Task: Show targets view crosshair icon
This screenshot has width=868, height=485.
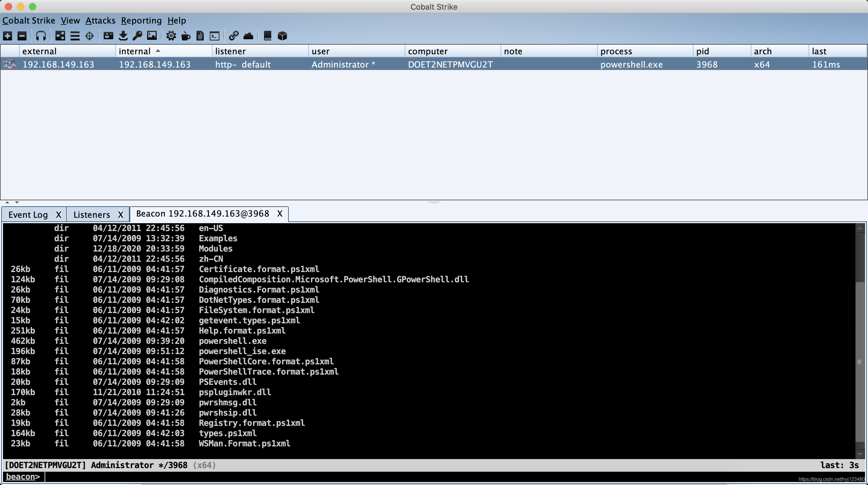Action: (x=89, y=36)
